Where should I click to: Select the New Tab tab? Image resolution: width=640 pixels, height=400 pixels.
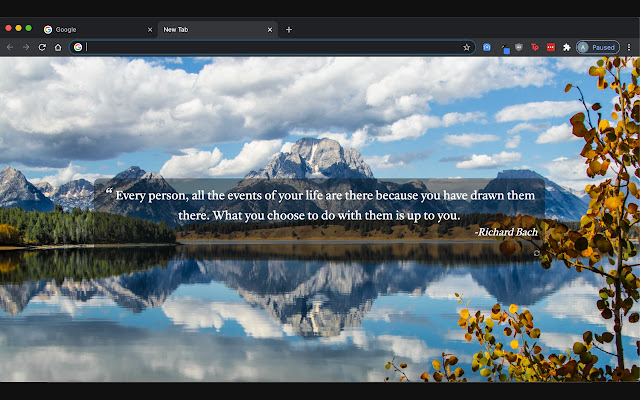click(x=217, y=29)
